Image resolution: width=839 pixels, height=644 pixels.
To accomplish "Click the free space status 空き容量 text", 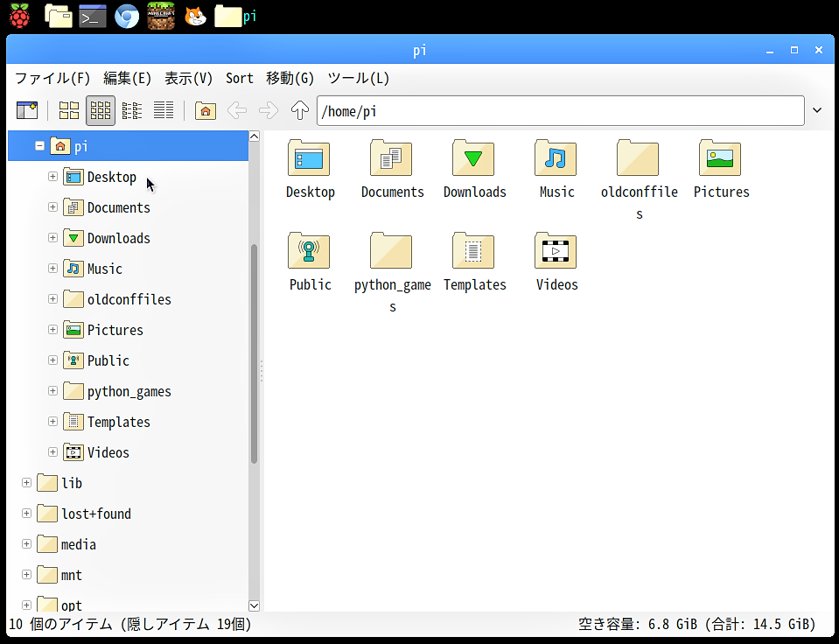I will tap(696, 624).
